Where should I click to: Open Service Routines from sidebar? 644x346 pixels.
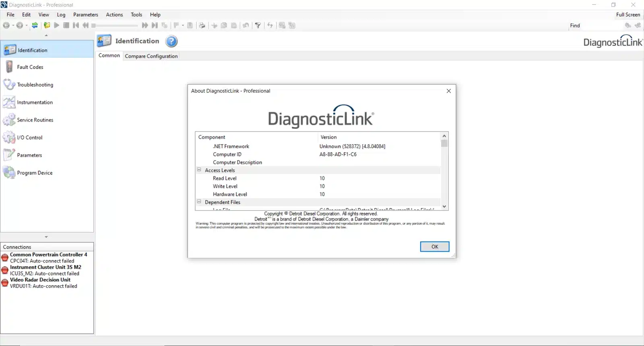coord(35,120)
